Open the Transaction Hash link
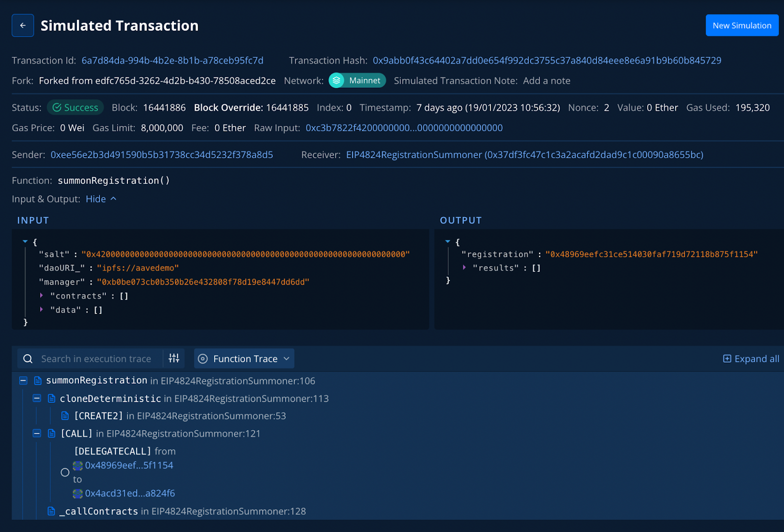Screen dimensions: 784x532 click(x=547, y=60)
